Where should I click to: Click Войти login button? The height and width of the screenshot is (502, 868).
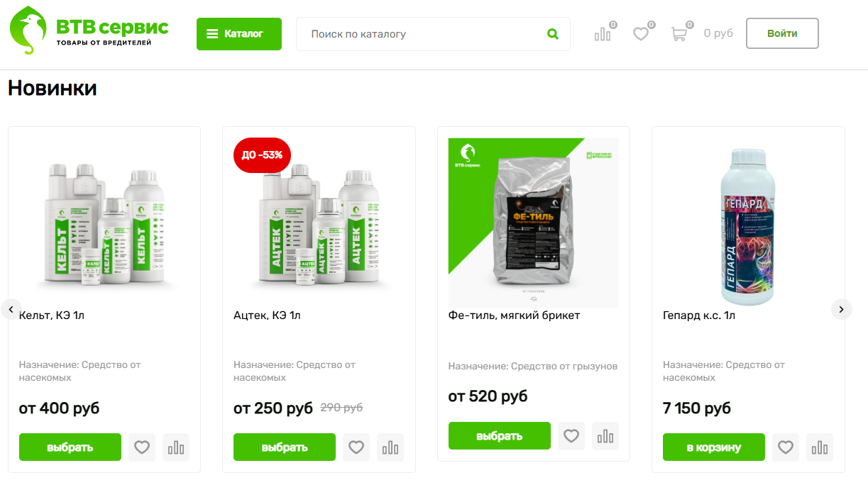click(782, 33)
